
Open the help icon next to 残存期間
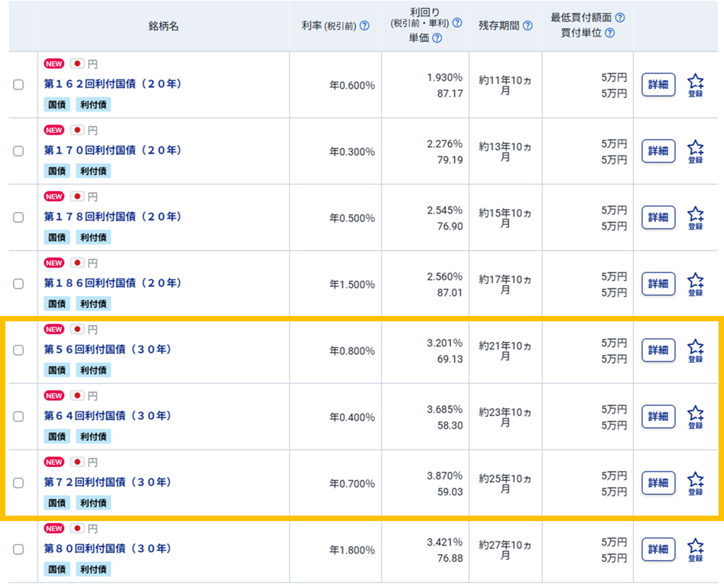pos(528,26)
